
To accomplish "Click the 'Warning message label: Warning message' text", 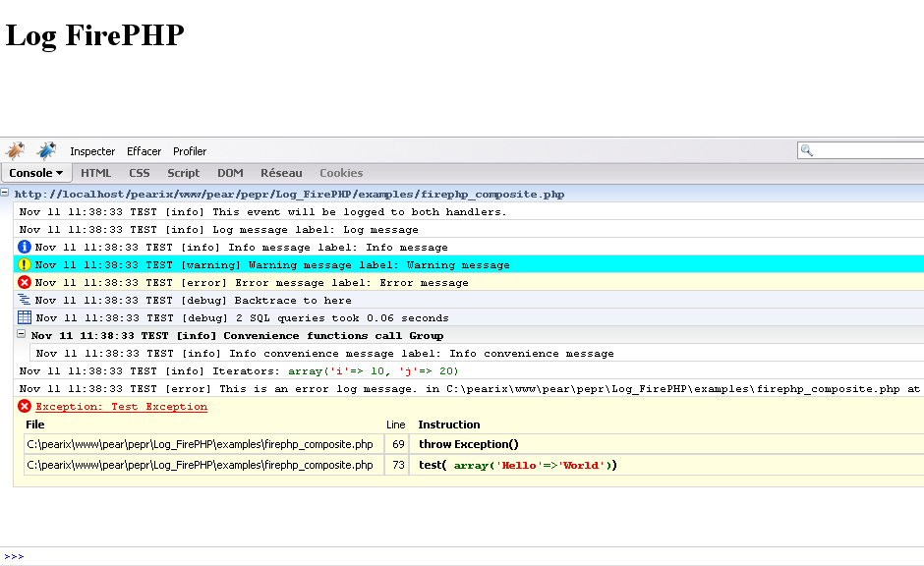I will point(378,265).
